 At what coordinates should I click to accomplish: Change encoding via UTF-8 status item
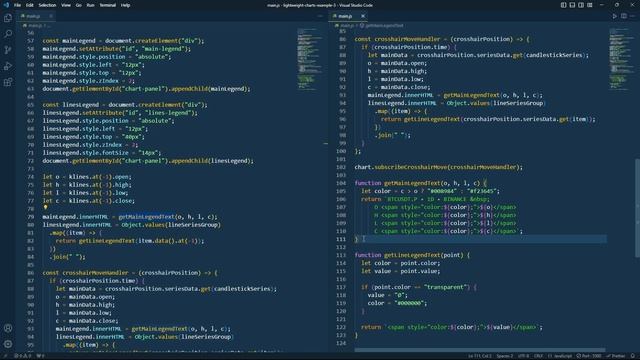tap(523, 356)
